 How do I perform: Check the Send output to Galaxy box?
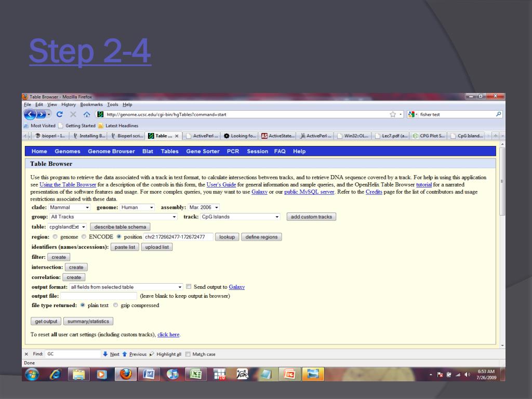pyautogui.click(x=189, y=287)
